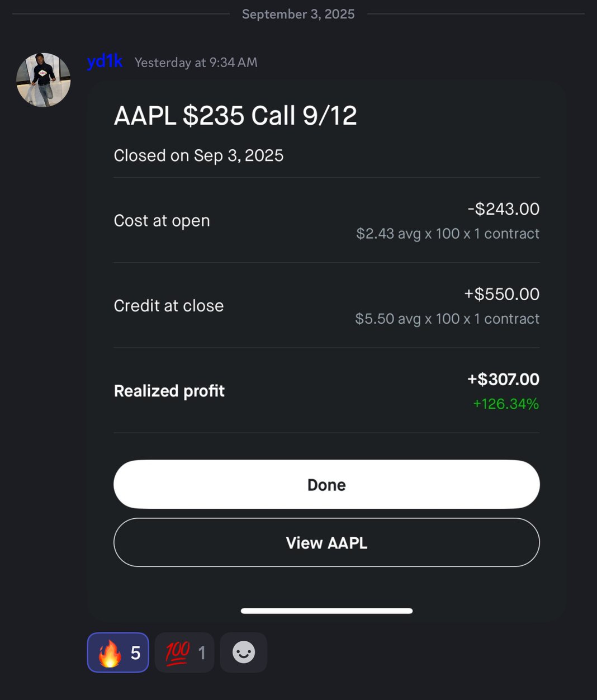597x700 pixels.
Task: Click the $5.50 avg x 100 contract detail
Action: pos(447,319)
